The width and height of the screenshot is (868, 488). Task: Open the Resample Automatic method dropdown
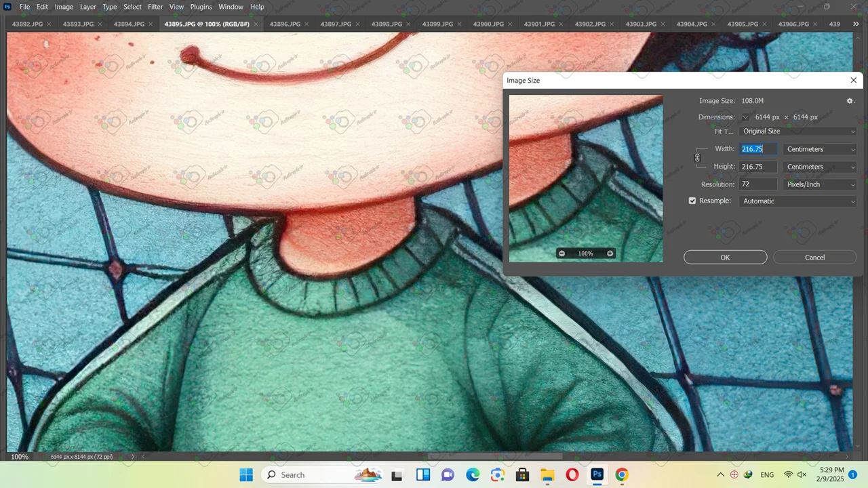point(798,201)
